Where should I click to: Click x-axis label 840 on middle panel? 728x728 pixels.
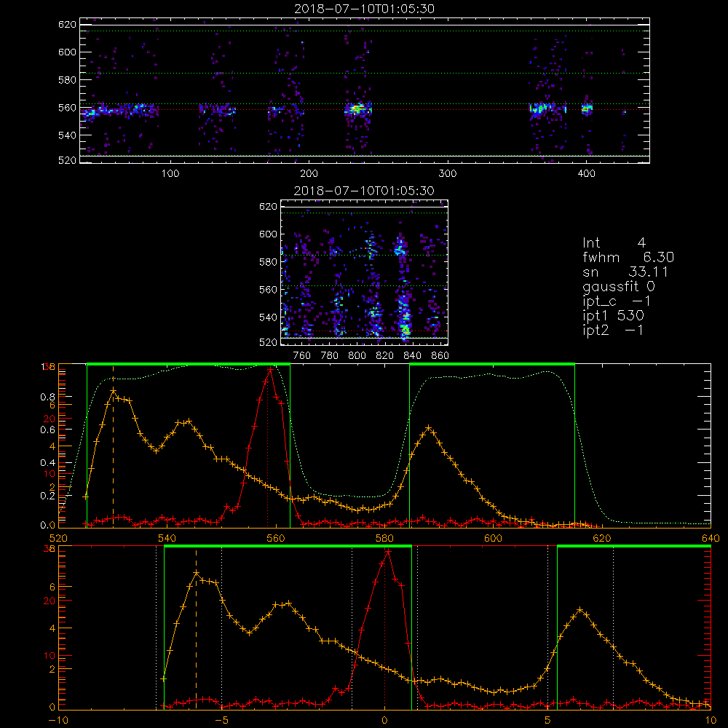click(412, 356)
